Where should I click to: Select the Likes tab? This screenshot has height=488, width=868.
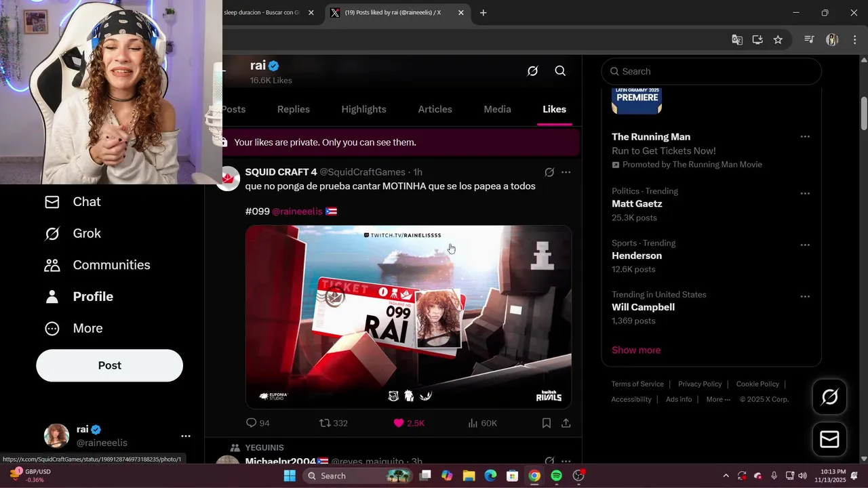[x=554, y=109]
